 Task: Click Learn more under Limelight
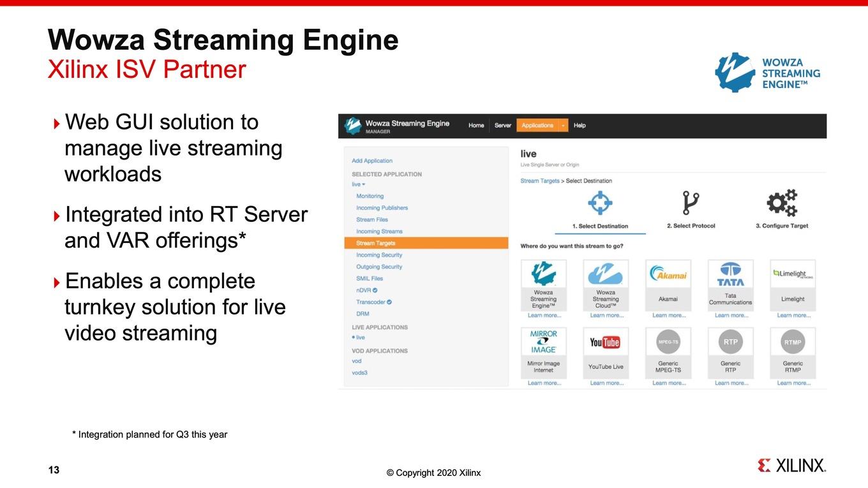(x=793, y=316)
